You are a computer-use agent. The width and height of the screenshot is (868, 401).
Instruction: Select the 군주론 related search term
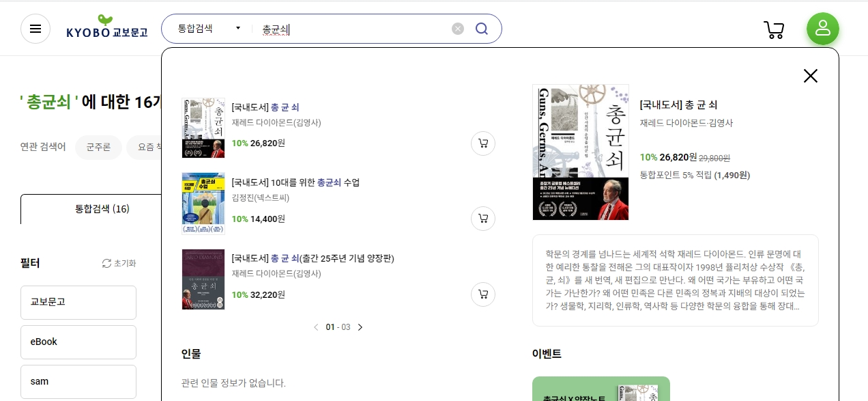click(x=98, y=147)
